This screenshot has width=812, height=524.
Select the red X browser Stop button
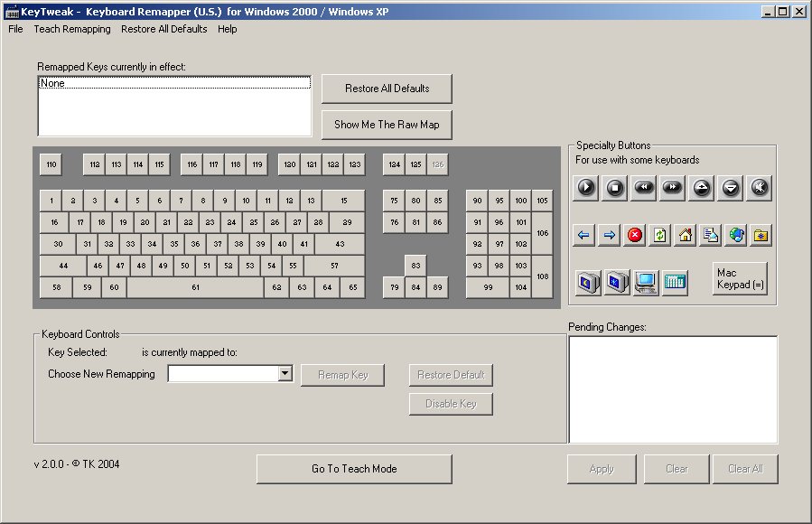634,236
